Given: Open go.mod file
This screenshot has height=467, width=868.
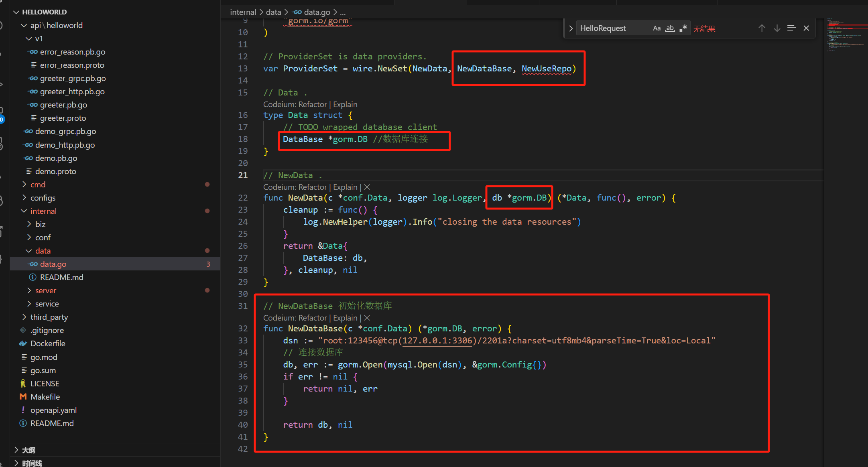Looking at the screenshot, I should [x=44, y=357].
